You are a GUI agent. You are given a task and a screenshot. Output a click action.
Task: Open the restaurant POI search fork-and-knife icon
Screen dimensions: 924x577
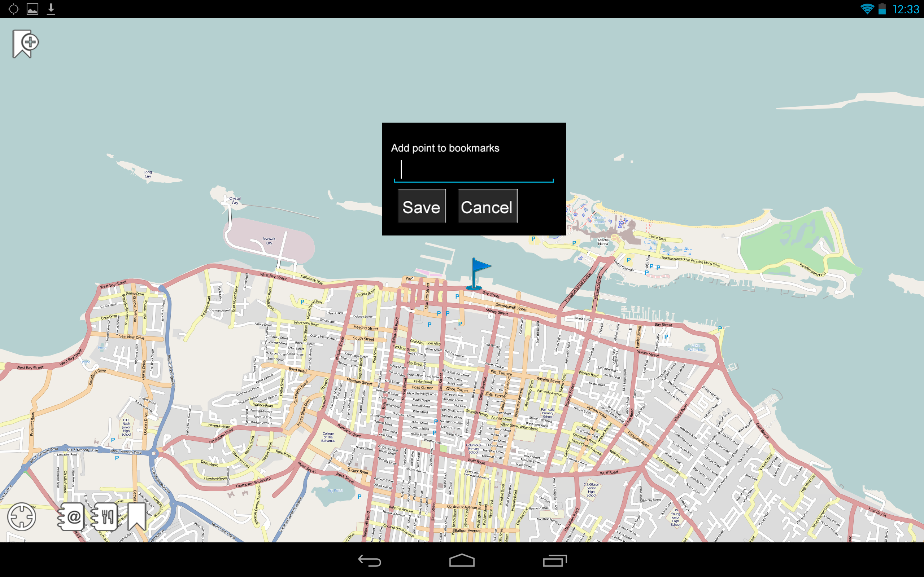[106, 517]
